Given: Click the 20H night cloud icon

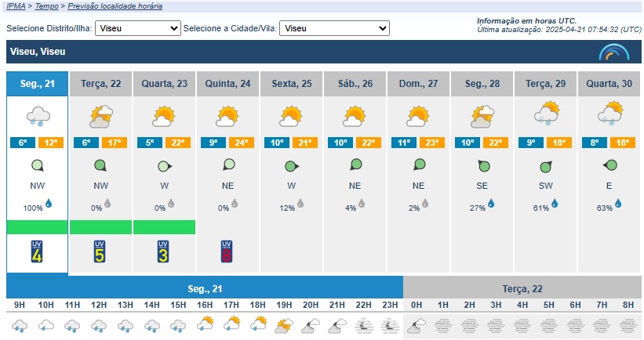Looking at the screenshot, I should pyautogui.click(x=311, y=326).
